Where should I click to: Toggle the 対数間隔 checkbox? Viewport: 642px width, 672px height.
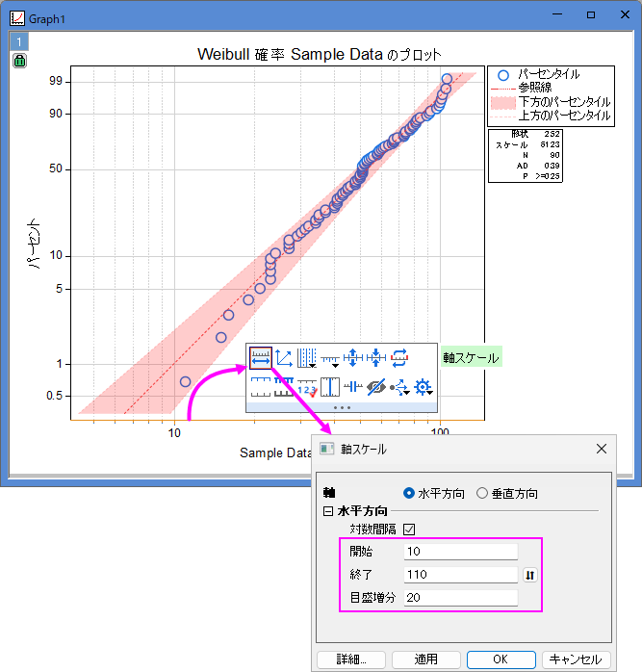(409, 530)
